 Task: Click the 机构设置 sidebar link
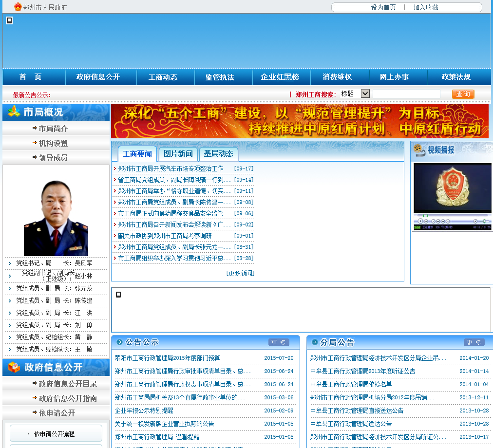53,143
